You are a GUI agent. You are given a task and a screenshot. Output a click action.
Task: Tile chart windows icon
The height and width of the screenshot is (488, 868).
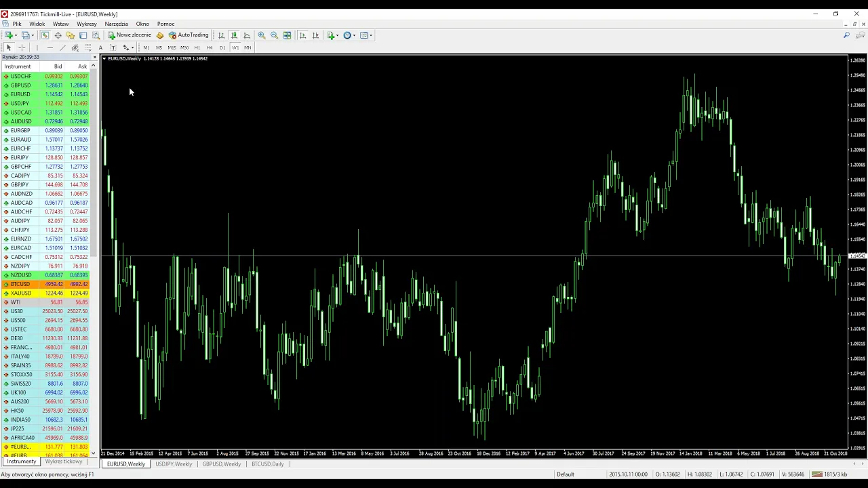point(287,35)
